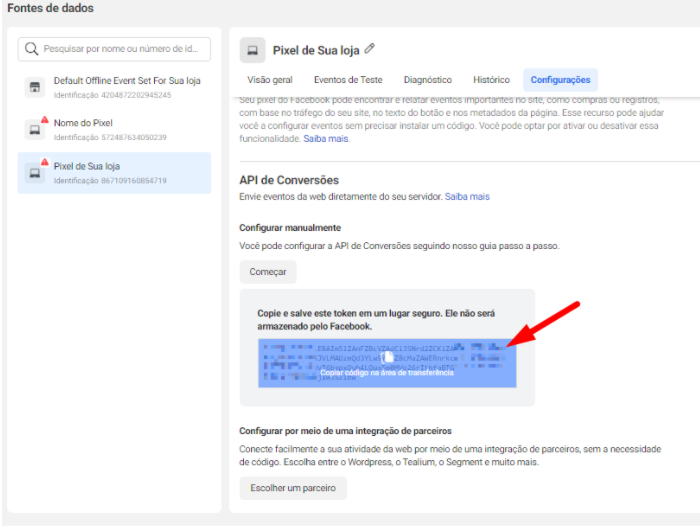700x531 pixels.
Task: Click Configurar por meio de uma integração heading
Action: click(345, 431)
